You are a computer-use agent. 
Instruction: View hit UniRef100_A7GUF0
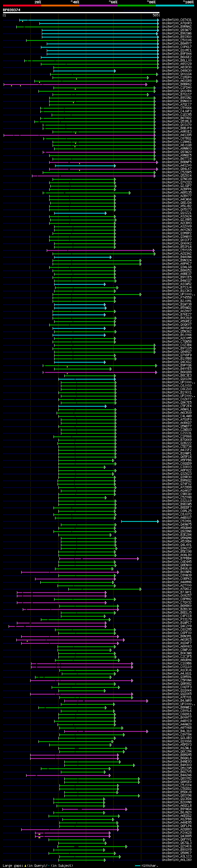(177, 419)
